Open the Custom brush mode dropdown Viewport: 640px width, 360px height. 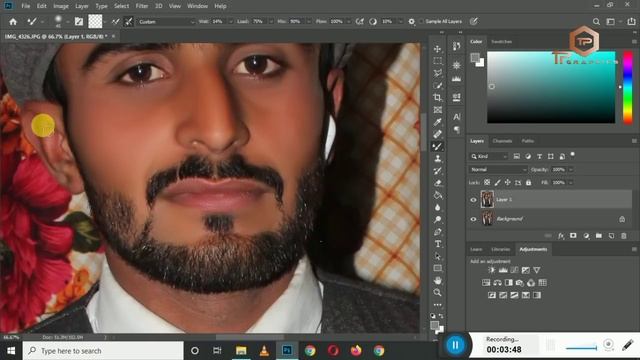point(166,22)
